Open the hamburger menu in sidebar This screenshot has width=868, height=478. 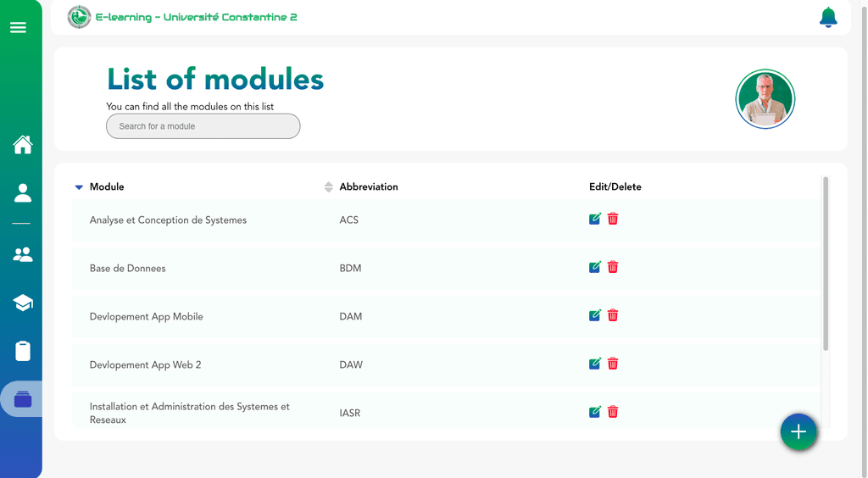click(x=18, y=27)
